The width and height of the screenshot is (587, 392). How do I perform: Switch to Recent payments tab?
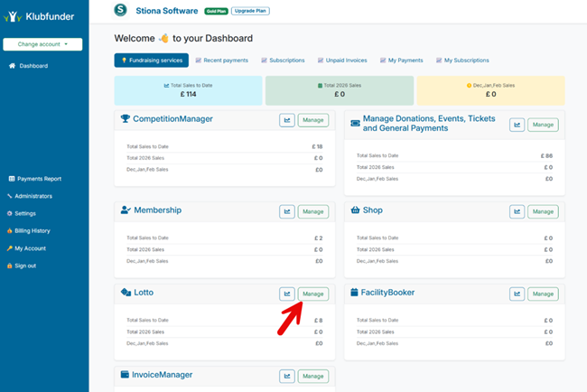pyautogui.click(x=221, y=61)
